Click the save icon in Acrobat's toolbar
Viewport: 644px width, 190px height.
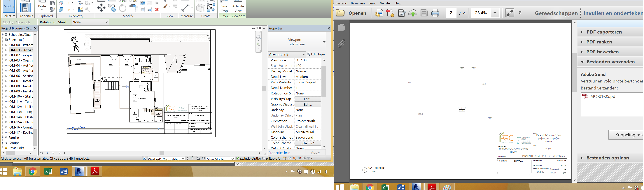(423, 13)
